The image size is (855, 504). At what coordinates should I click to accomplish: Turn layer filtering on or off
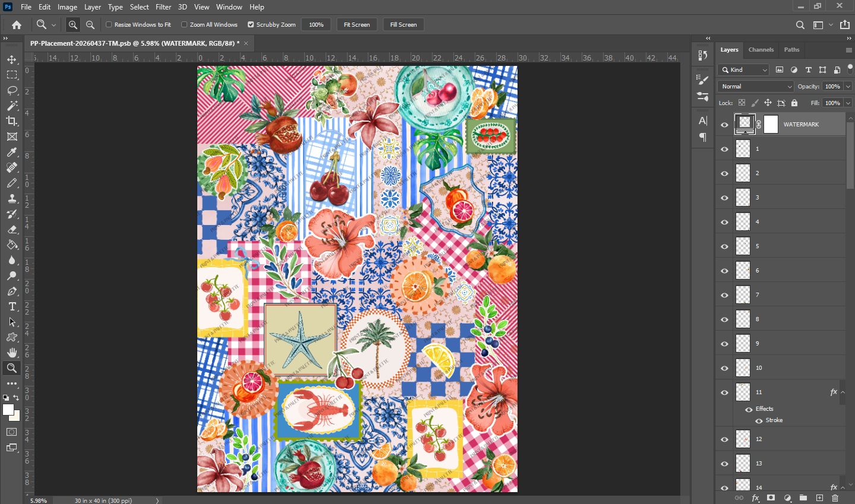tap(850, 68)
